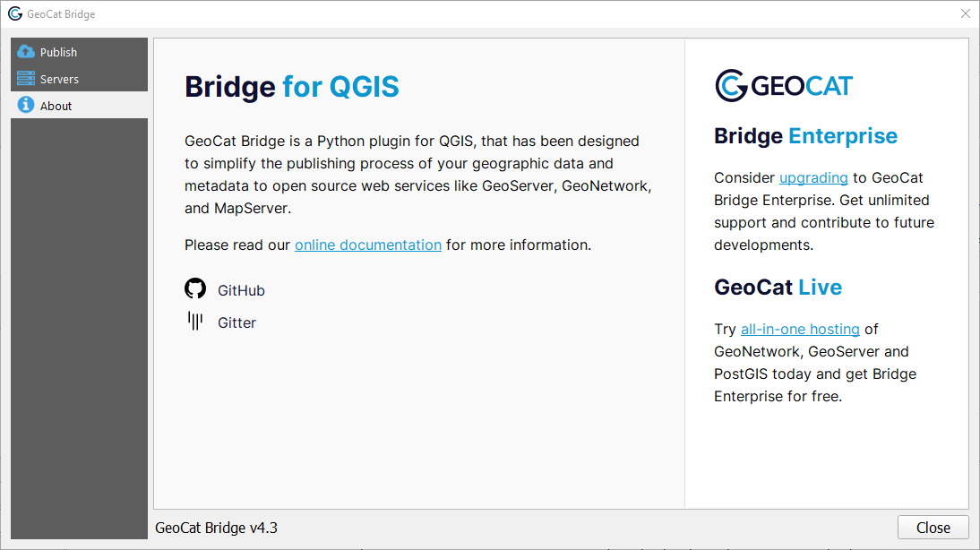This screenshot has height=550, width=980.
Task: Click the About info icon in sidebar
Action: (x=24, y=105)
